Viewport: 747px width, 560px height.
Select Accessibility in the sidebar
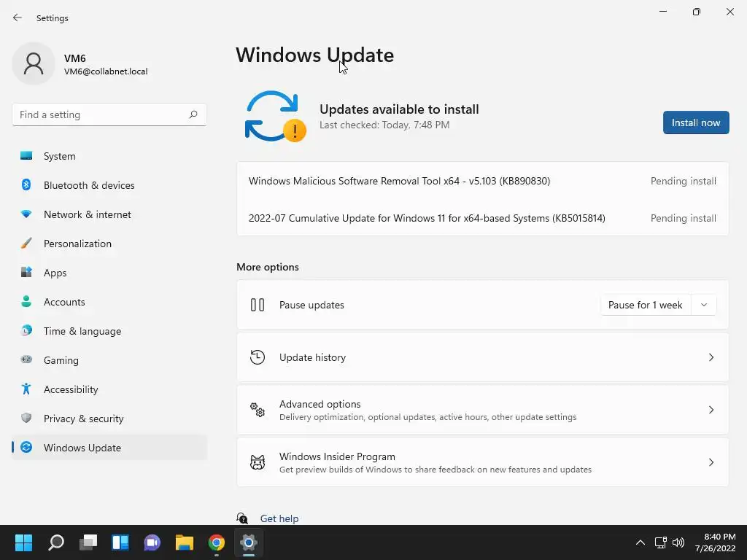(x=109, y=389)
